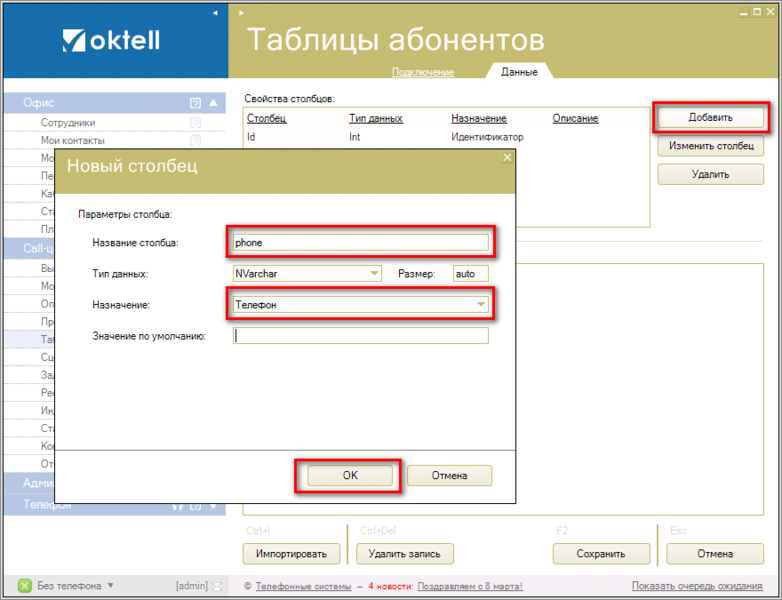Click the Офис section header
The width and height of the screenshot is (782, 600).
tap(115, 103)
